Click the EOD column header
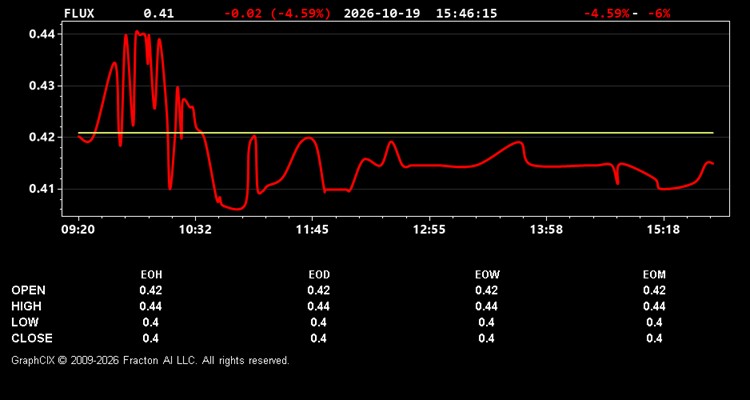Image resolution: width=750 pixels, height=400 pixels. (319, 275)
